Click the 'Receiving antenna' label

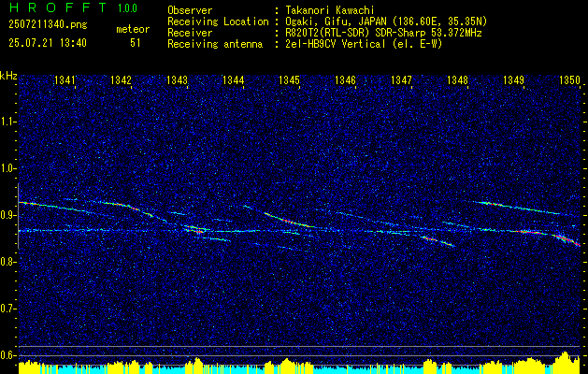point(215,44)
